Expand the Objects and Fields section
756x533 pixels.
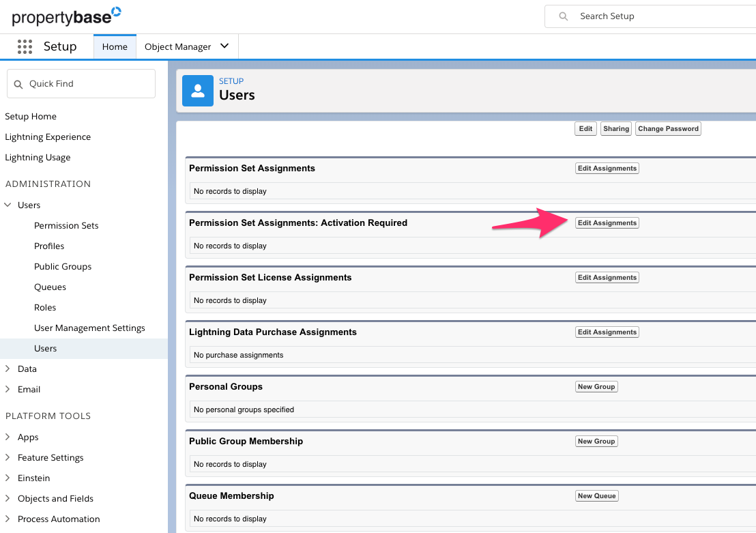click(8, 498)
